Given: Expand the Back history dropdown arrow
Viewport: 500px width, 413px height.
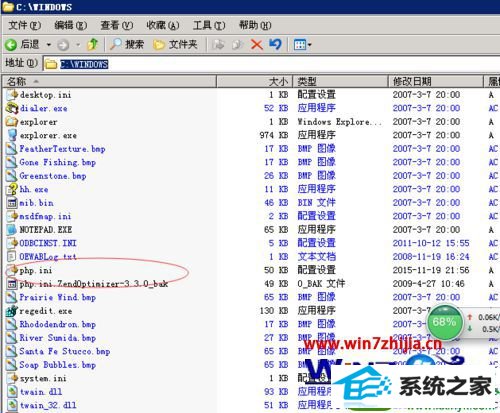Looking at the screenshot, I should pos(49,45).
